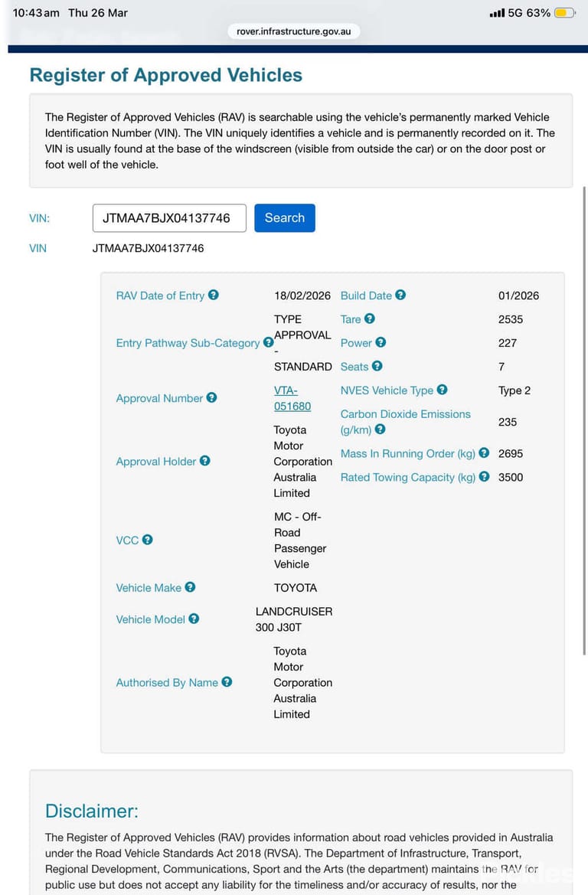Click the page's vertical scrollbar
The width and height of the screenshot is (588, 895).
583,420
